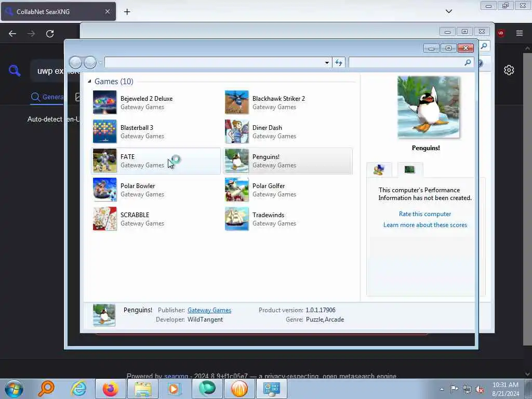Click the Polar Golfer title text
The image size is (532, 399).
click(x=269, y=185)
